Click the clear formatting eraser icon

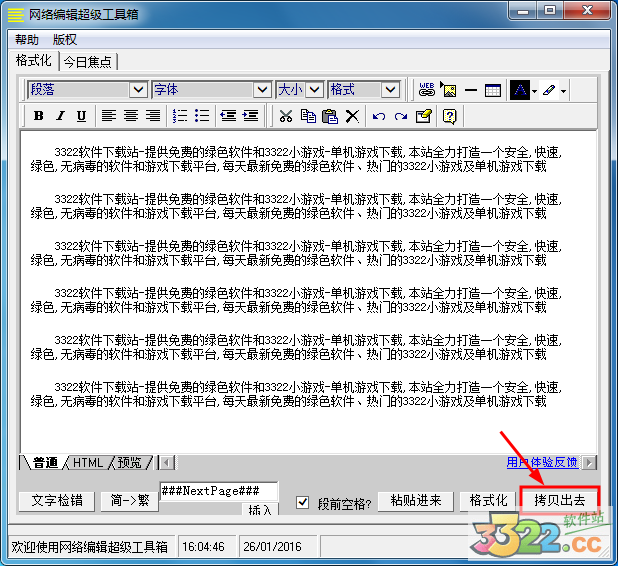point(424,116)
